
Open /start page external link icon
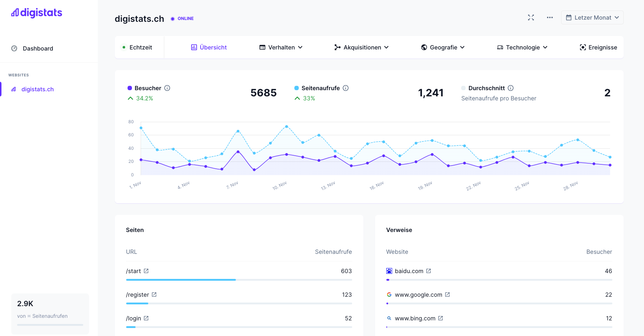pos(146,271)
